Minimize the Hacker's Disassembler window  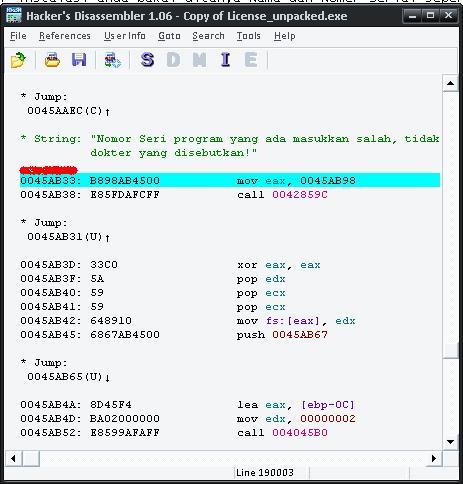pyautogui.click(x=412, y=15)
